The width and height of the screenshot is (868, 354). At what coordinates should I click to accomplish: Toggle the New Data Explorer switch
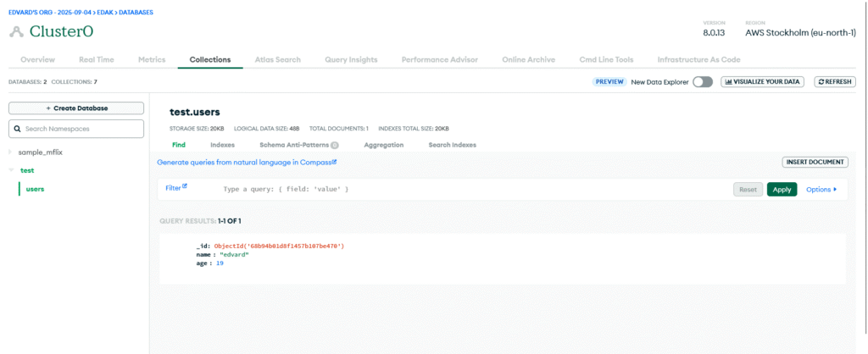pyautogui.click(x=702, y=82)
